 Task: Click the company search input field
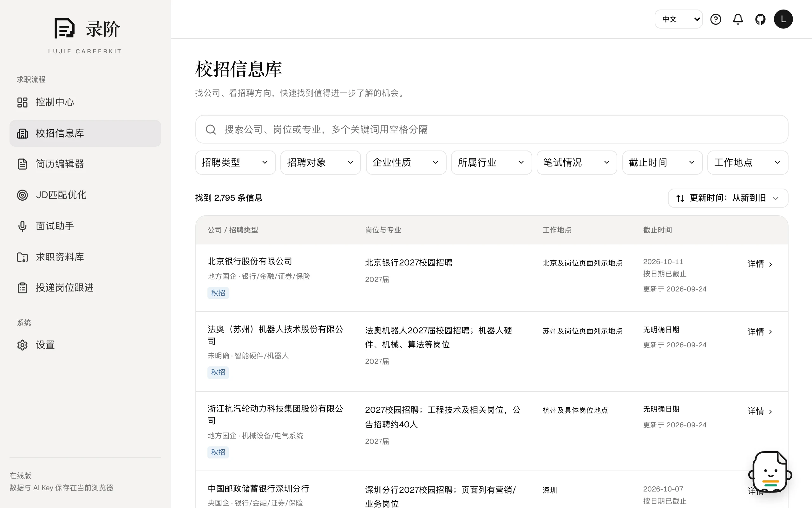pyautogui.click(x=492, y=129)
